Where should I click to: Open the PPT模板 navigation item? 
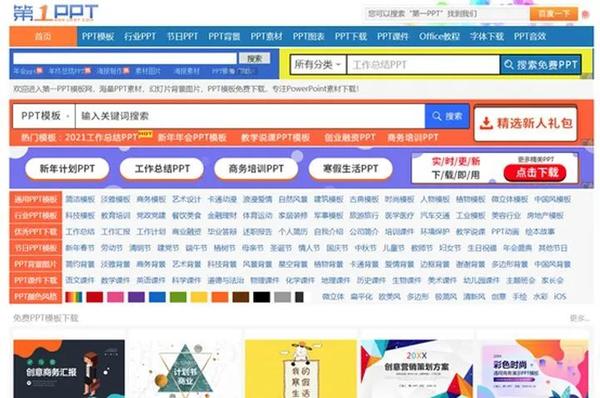coord(98,36)
